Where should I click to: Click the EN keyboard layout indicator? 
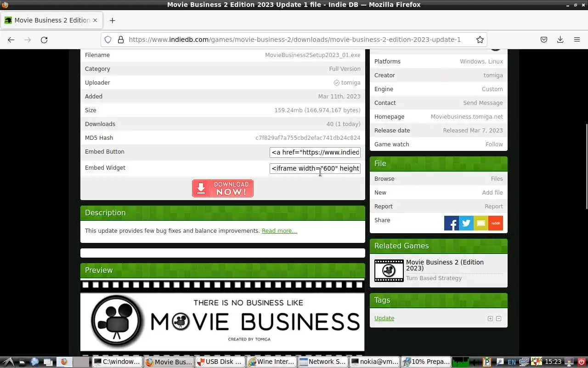[511, 362]
